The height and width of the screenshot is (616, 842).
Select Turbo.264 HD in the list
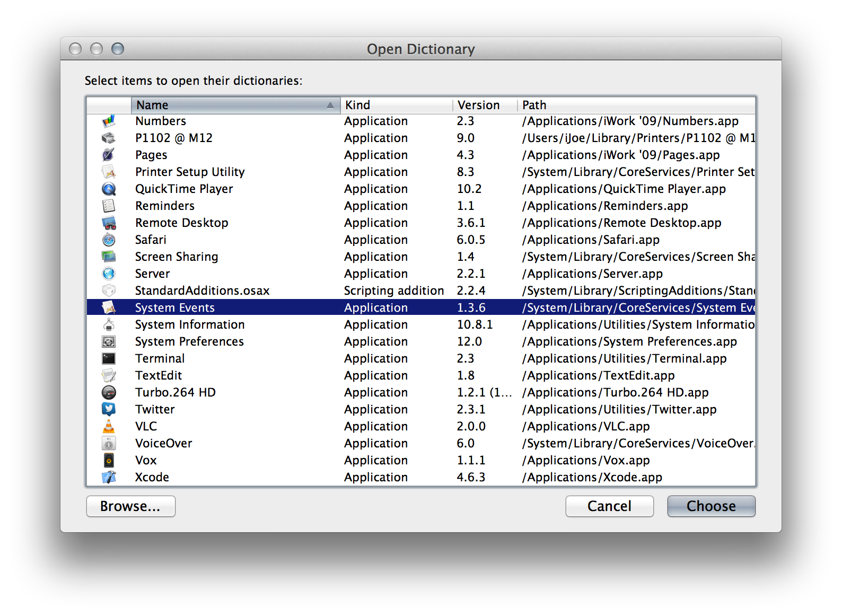pos(176,392)
